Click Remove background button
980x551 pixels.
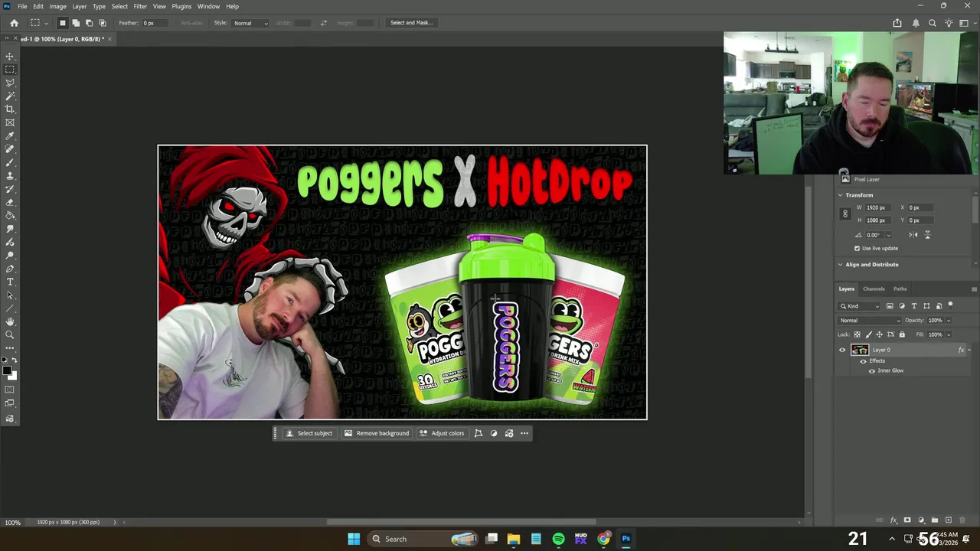point(377,433)
